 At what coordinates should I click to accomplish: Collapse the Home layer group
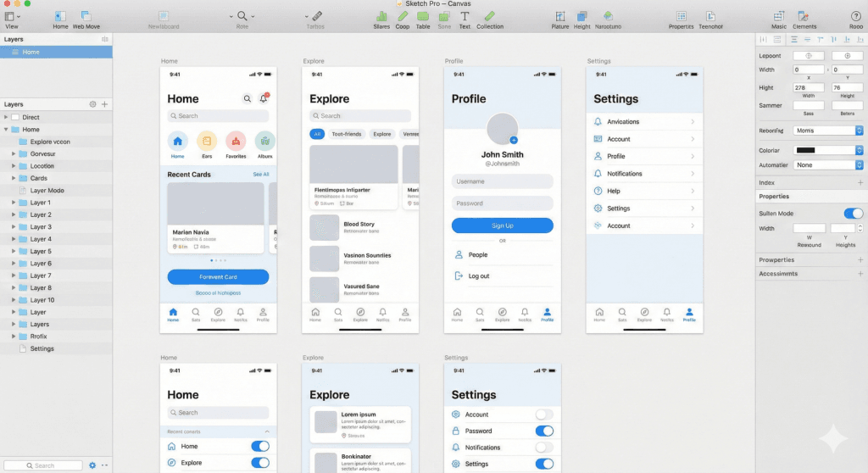(x=6, y=130)
